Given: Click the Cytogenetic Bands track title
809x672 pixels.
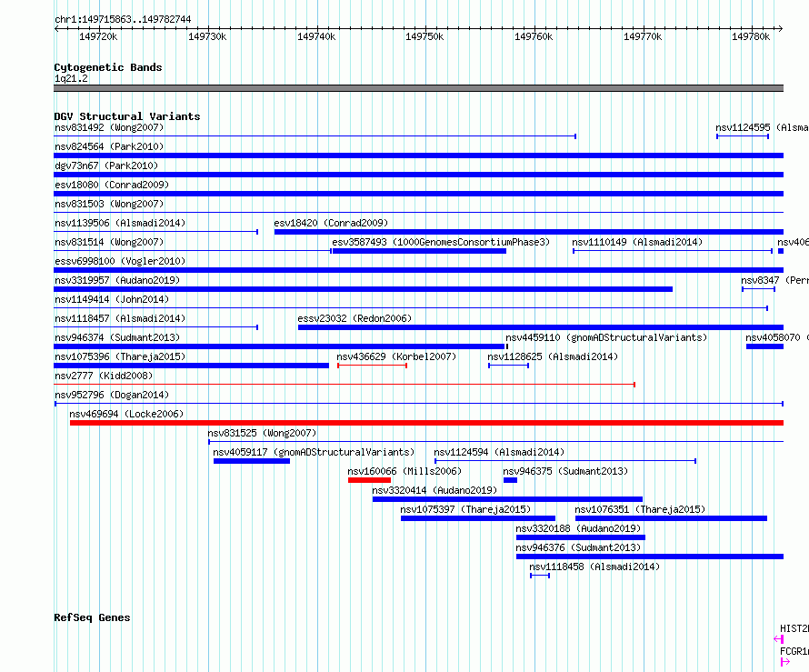Looking at the screenshot, I should [108, 67].
